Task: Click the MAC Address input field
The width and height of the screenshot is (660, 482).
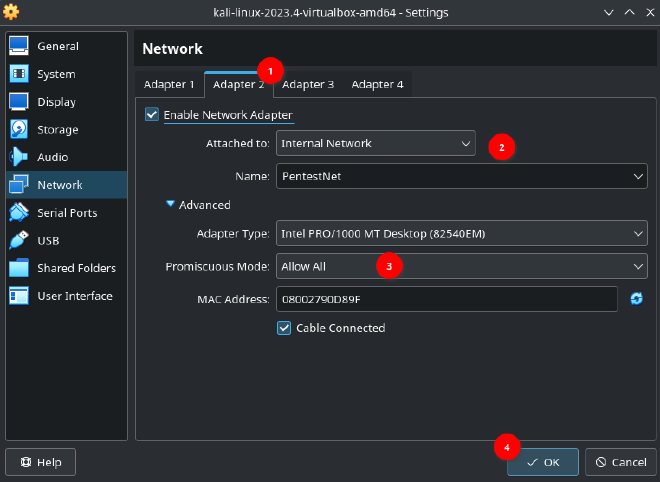Action: 447,299
